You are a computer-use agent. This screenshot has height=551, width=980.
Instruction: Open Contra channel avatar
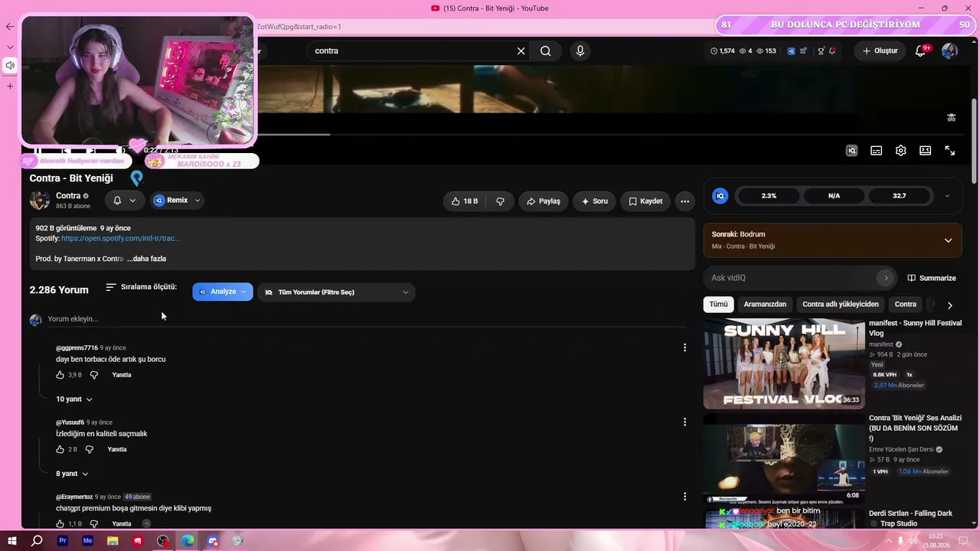[x=40, y=201]
